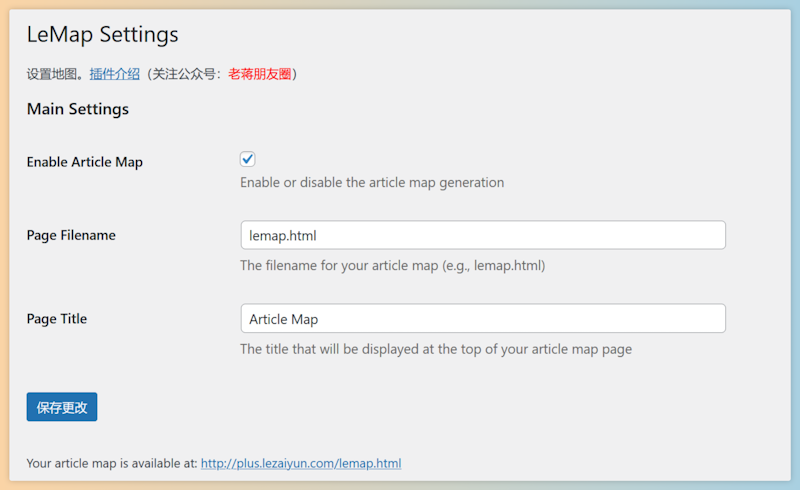Click the "LeMap Settings" page heading
Viewport: 800px width, 490px height.
pos(102,35)
